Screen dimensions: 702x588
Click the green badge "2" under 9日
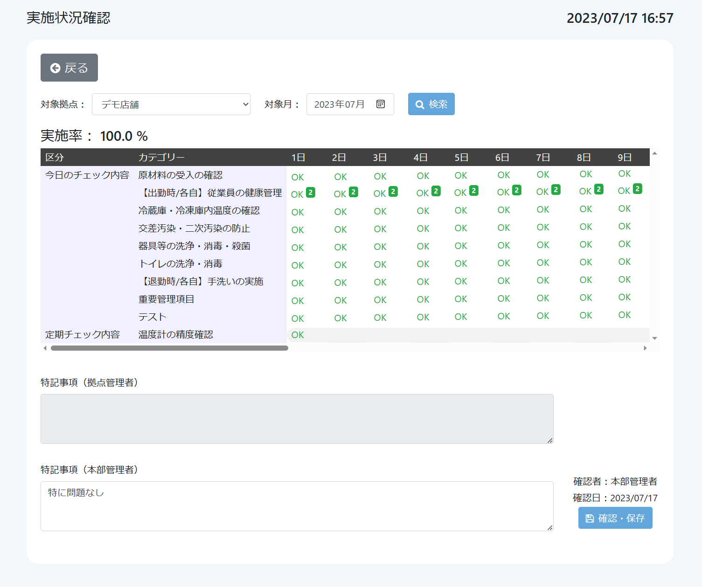pyautogui.click(x=638, y=188)
